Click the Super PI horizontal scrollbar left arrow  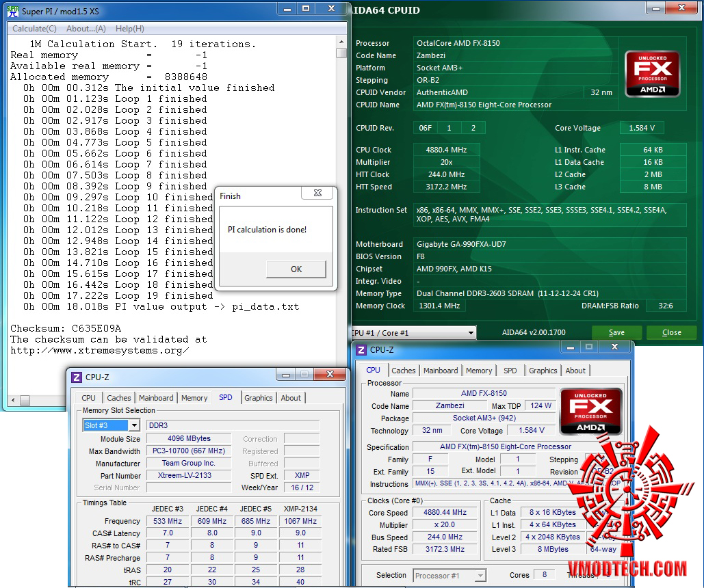[13, 401]
